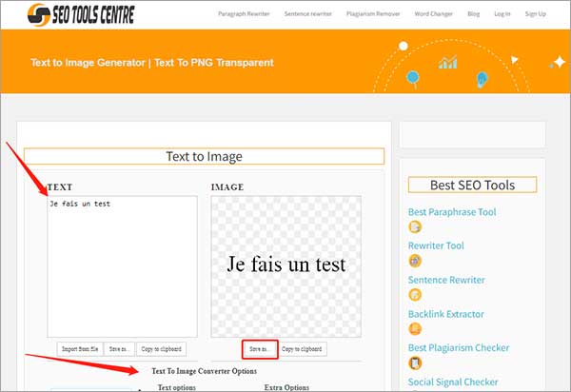Click the SEO Tools Centre logo
Image resolution: width=571 pixels, height=392 pixels.
click(x=81, y=15)
